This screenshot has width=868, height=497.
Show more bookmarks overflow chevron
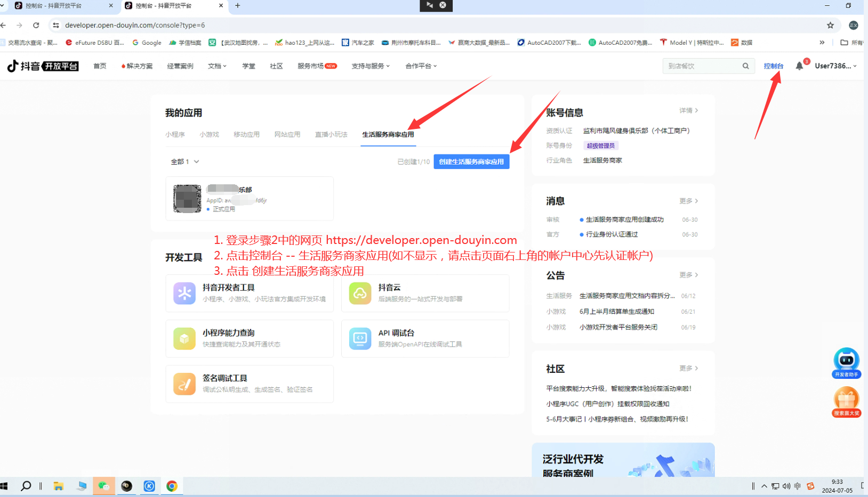(x=822, y=43)
